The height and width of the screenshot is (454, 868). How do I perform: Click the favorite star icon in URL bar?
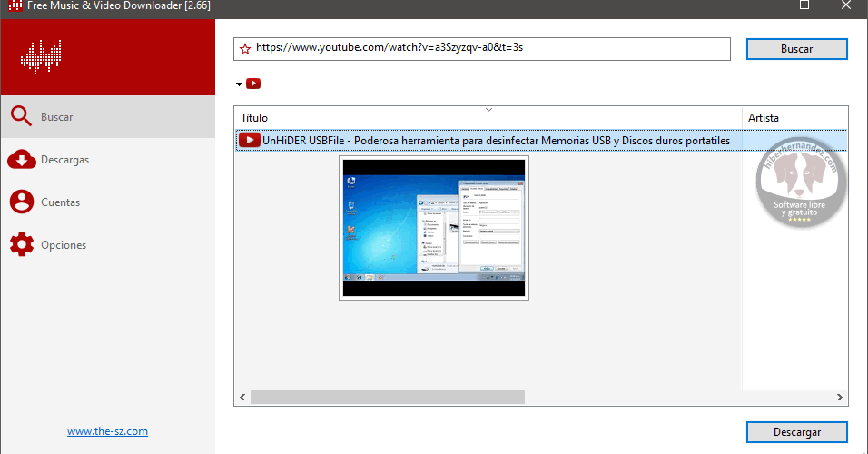(245, 49)
